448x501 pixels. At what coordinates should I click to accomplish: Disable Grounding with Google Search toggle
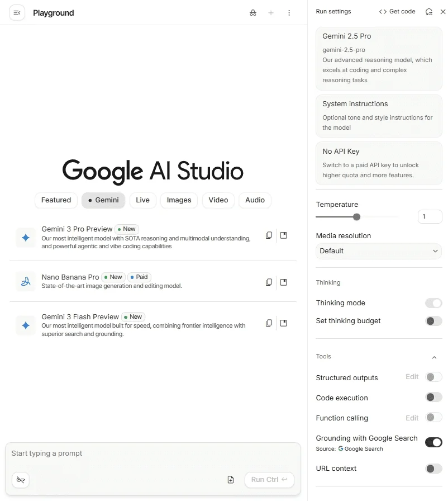[433, 442]
